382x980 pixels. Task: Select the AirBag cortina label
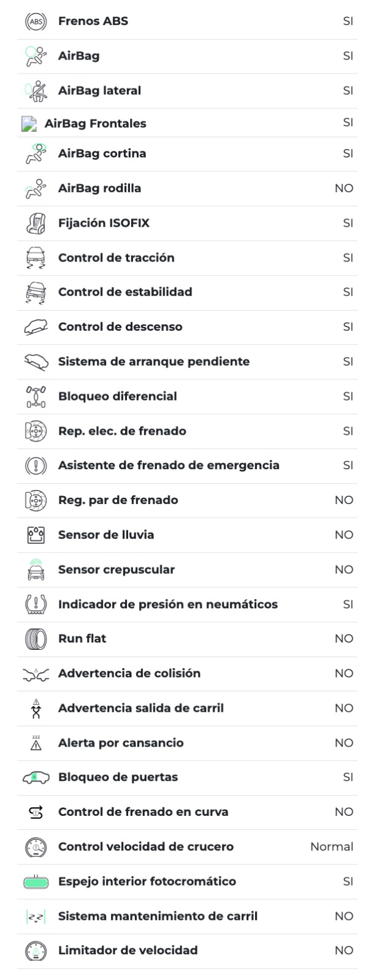coord(102,154)
